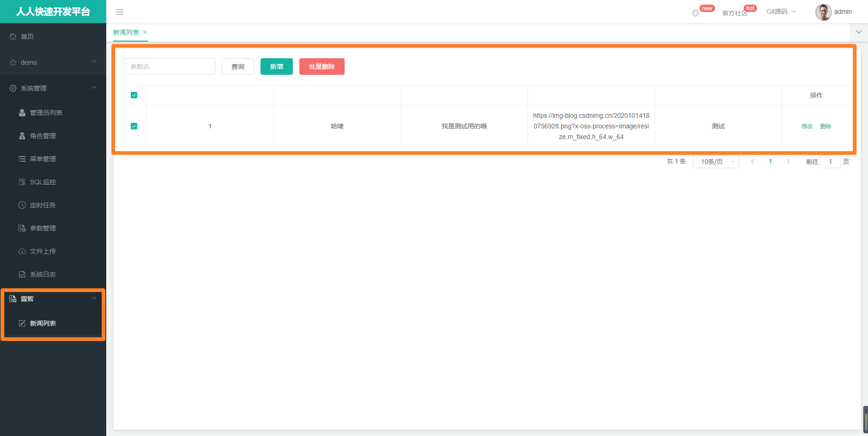Viewport: 868px width, 436px height.
Task: Expand the demo menu chevron
Action: tap(94, 62)
